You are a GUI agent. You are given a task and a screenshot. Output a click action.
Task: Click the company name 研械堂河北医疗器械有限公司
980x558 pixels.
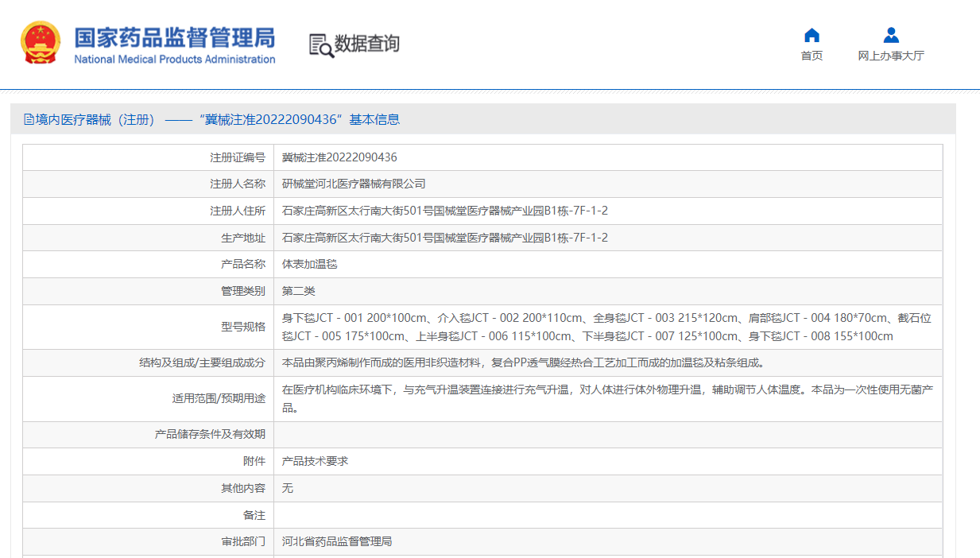[355, 184]
